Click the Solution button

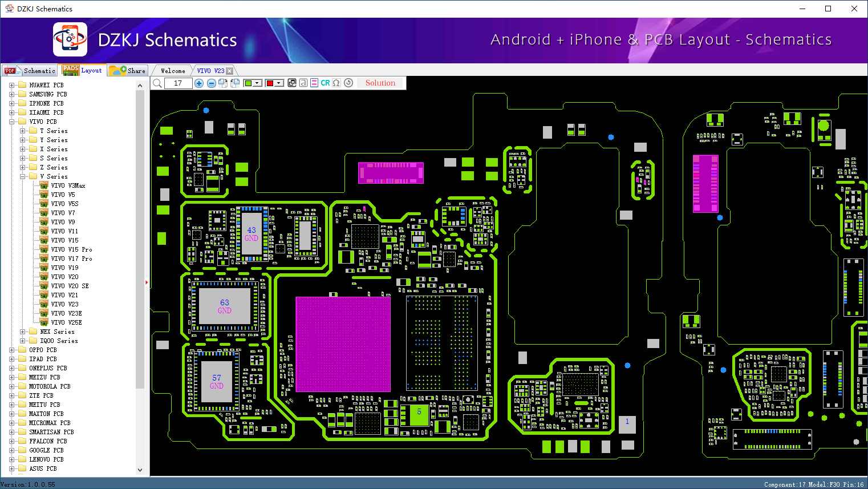click(x=380, y=83)
